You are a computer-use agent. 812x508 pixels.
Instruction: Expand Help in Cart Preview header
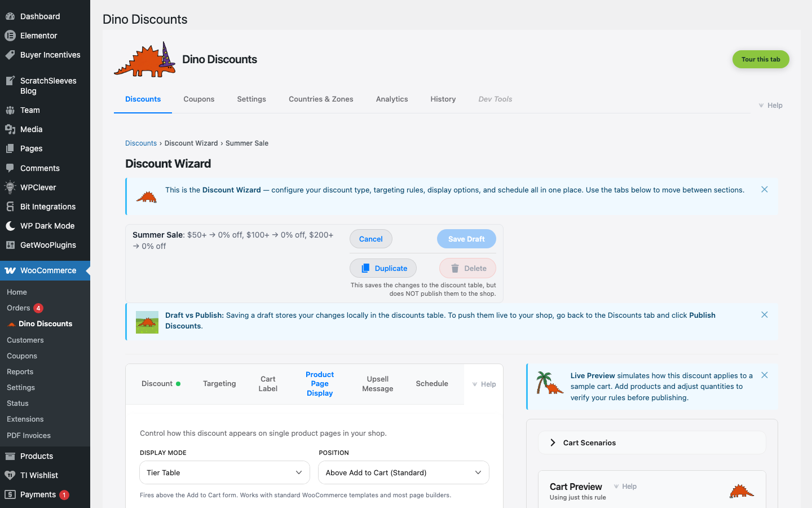pos(625,487)
